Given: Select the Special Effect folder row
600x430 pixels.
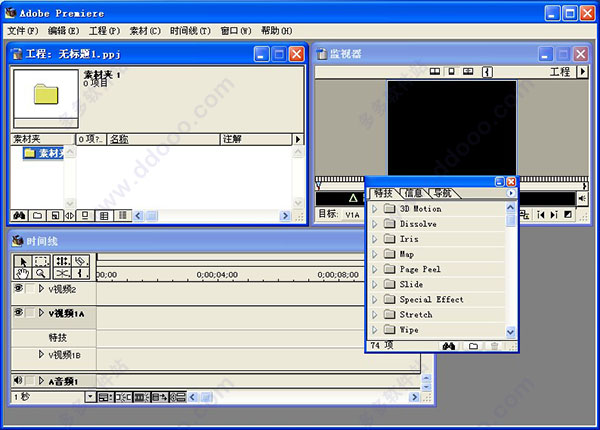Looking at the screenshot, I should click(x=436, y=300).
